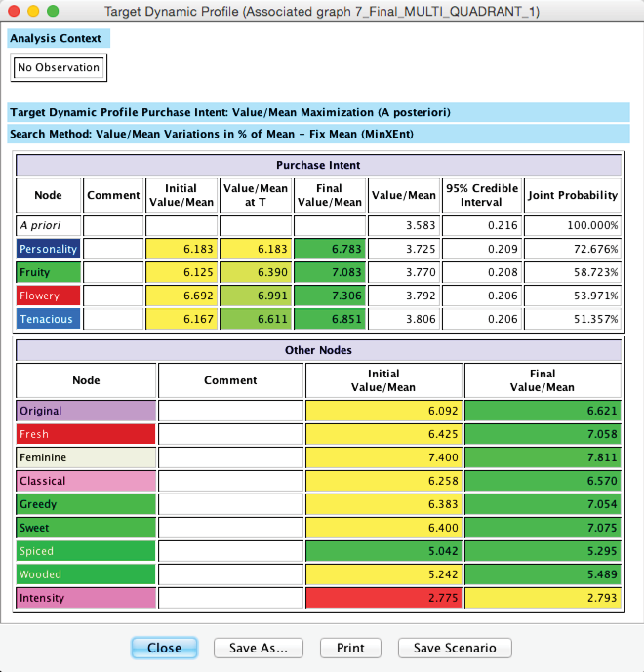Image resolution: width=644 pixels, height=672 pixels.
Task: Select the Fruity node cell
Action: coord(48,273)
